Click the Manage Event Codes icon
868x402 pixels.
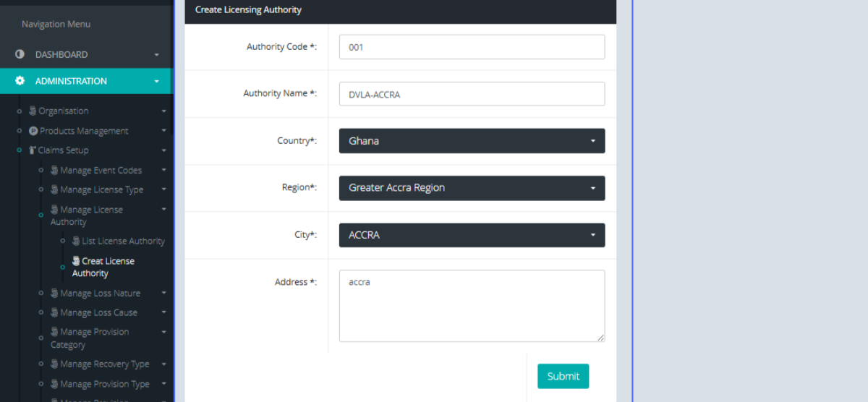[54, 171]
